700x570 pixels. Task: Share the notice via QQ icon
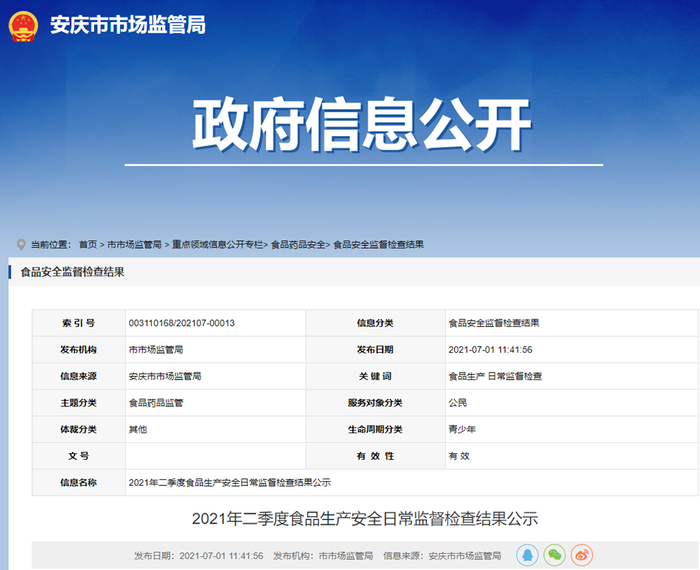[527, 555]
